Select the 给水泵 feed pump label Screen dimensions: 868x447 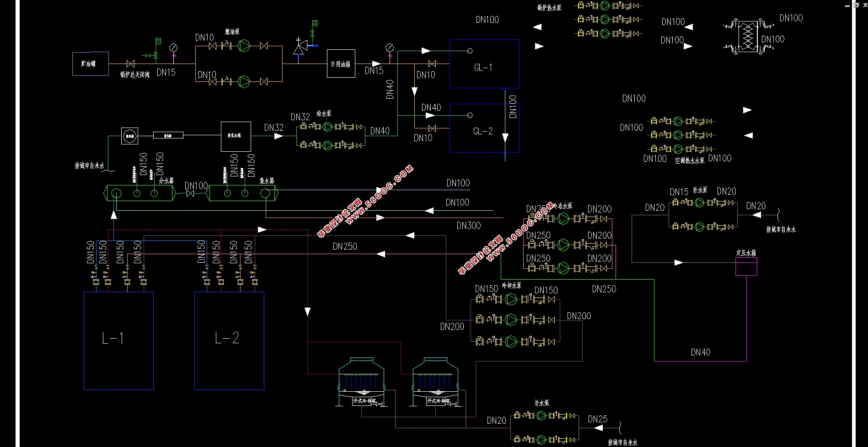point(324,113)
